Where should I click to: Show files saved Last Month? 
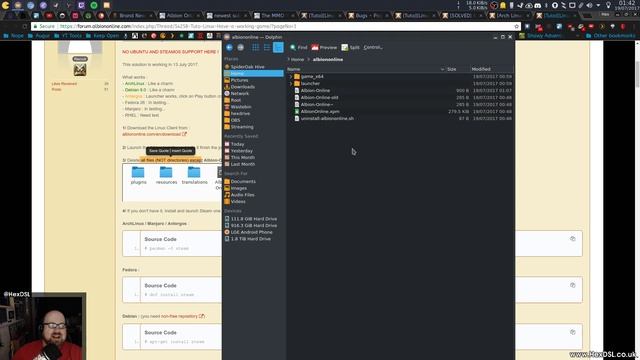click(x=253, y=164)
